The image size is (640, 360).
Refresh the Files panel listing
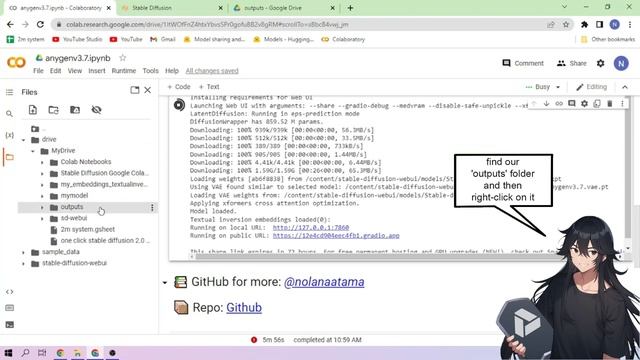[53, 110]
